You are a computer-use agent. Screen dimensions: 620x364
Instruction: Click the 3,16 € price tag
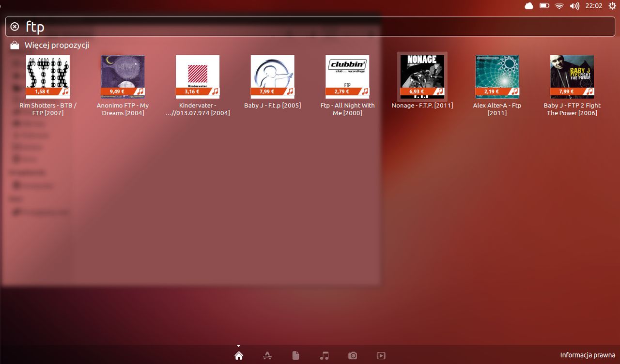pyautogui.click(x=192, y=91)
